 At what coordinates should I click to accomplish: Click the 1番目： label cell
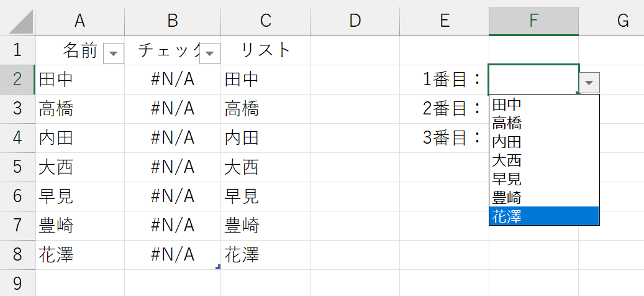coord(445,80)
